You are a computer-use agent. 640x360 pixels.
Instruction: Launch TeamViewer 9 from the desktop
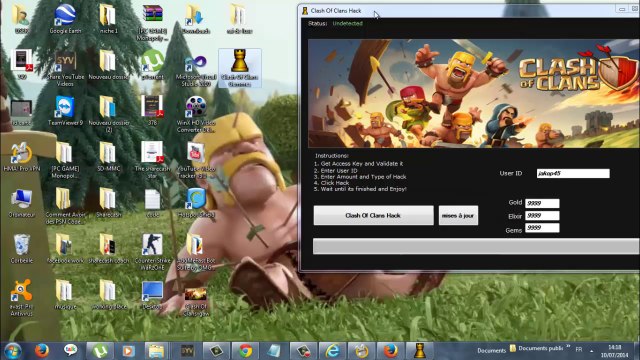click(65, 111)
